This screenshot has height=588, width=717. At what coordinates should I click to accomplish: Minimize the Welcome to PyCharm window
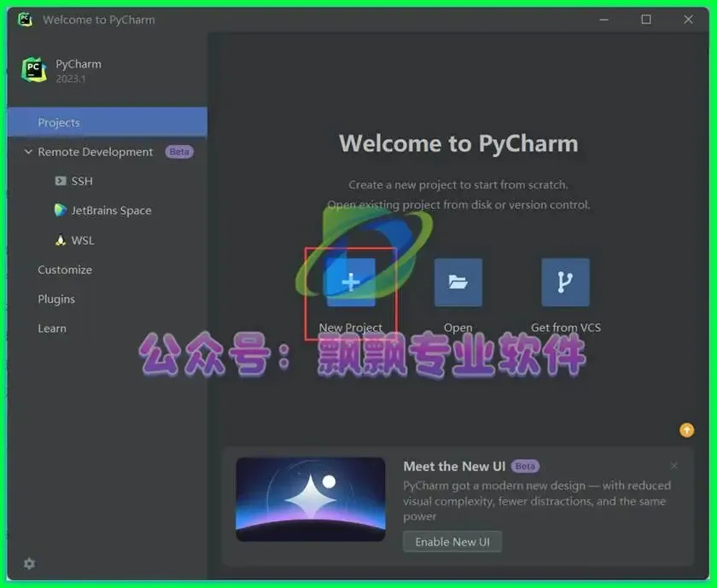[604, 20]
